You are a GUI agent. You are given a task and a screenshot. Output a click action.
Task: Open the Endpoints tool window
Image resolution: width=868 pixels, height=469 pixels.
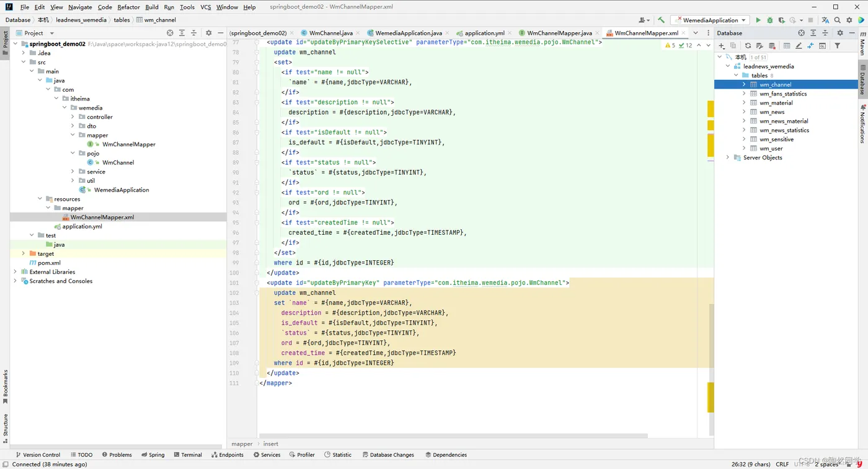(227, 455)
